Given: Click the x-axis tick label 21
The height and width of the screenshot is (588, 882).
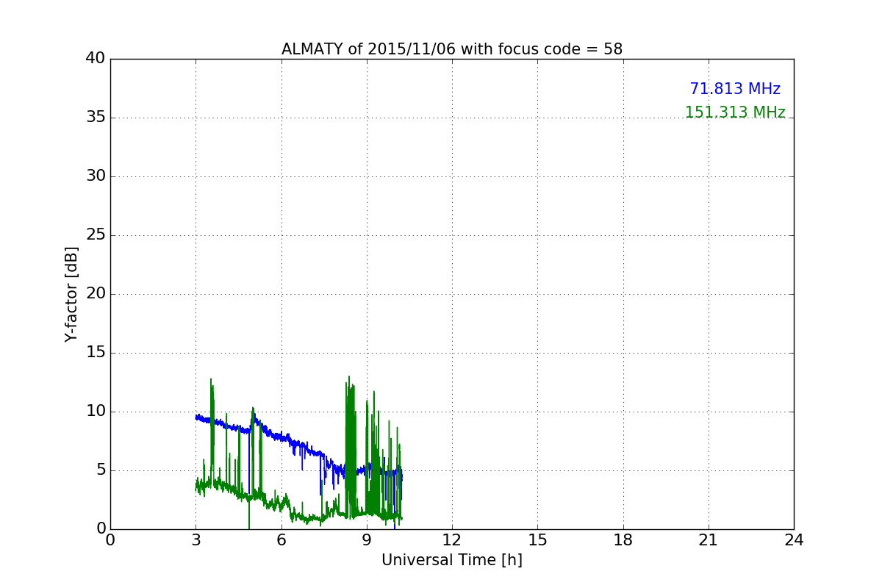Looking at the screenshot, I should click(709, 540).
